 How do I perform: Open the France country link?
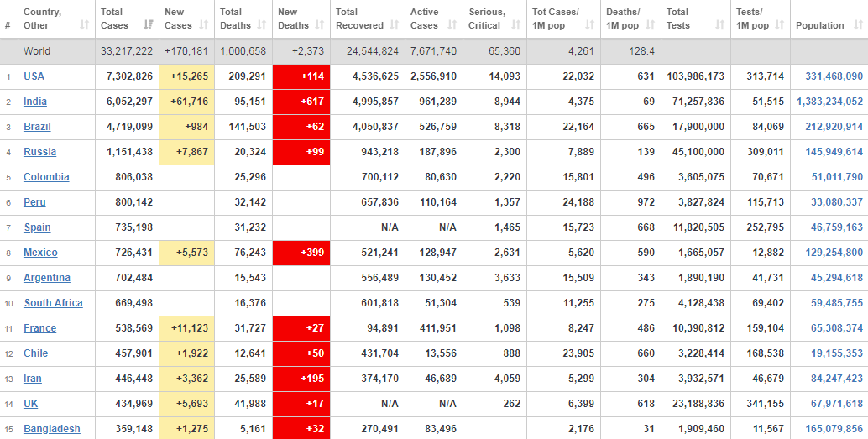39,328
